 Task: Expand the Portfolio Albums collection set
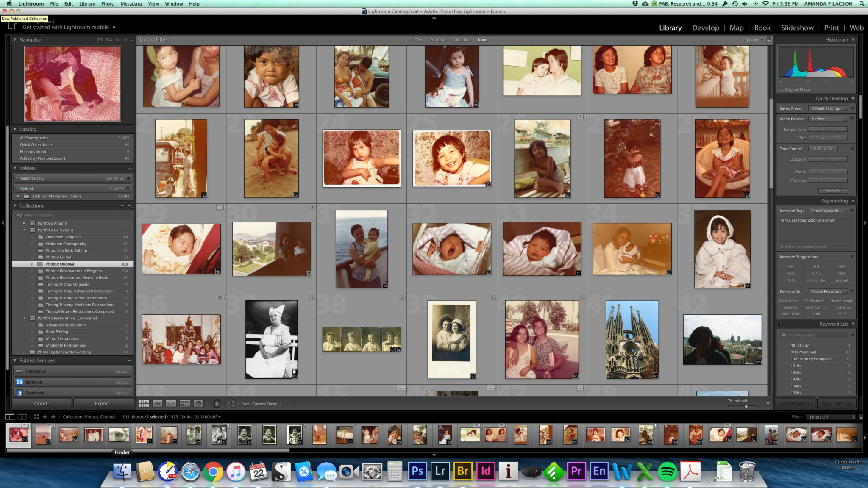click(24, 223)
